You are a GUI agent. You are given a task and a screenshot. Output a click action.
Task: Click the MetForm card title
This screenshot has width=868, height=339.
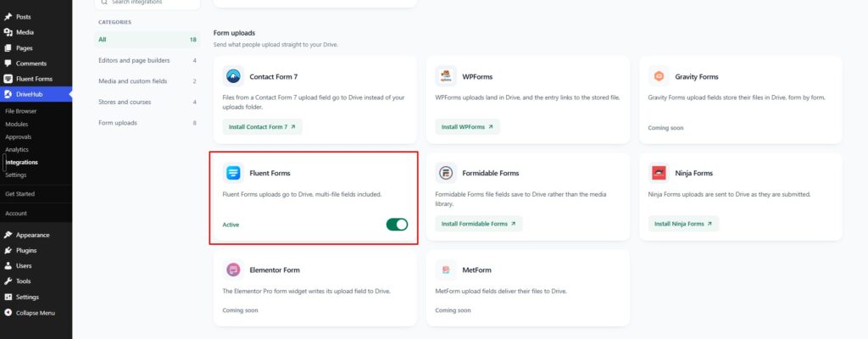476,270
